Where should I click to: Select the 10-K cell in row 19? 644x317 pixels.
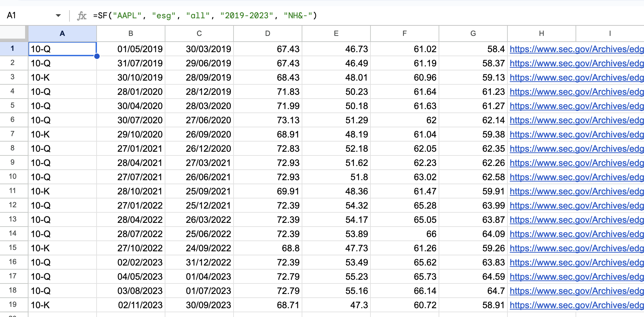click(x=62, y=305)
